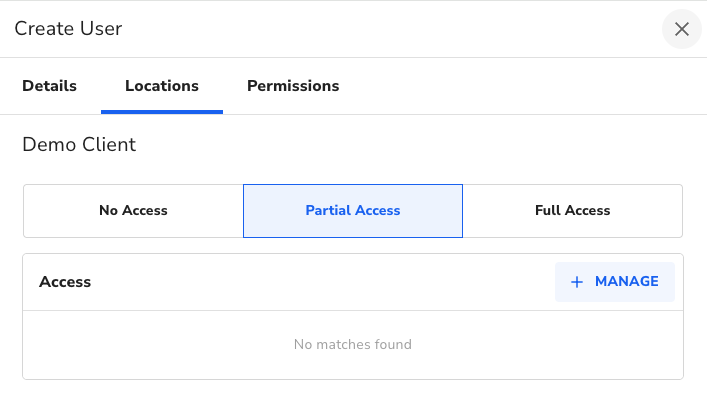Screen dimensions: 707x413
Task: Grant Full Access for Demo Client
Action: [x=572, y=211]
